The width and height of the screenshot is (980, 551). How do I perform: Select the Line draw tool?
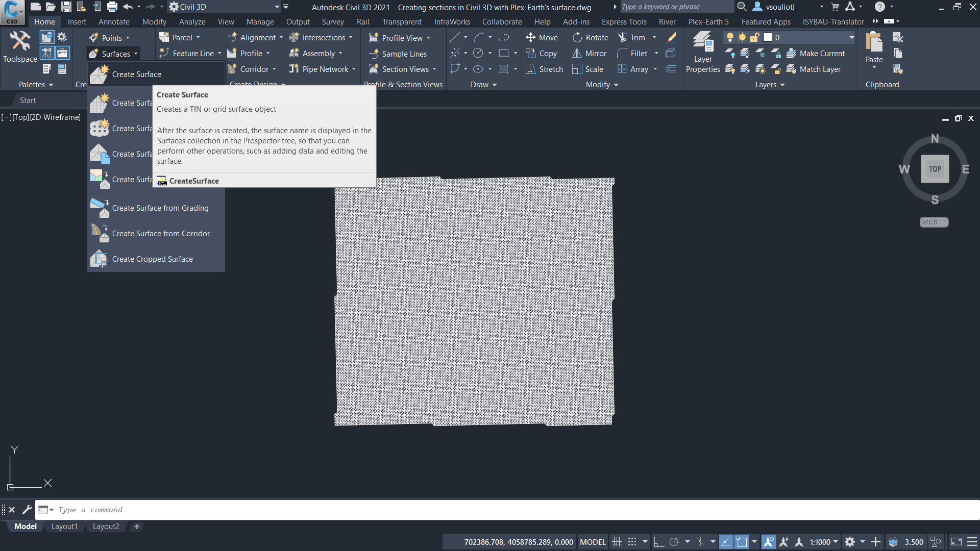(455, 38)
